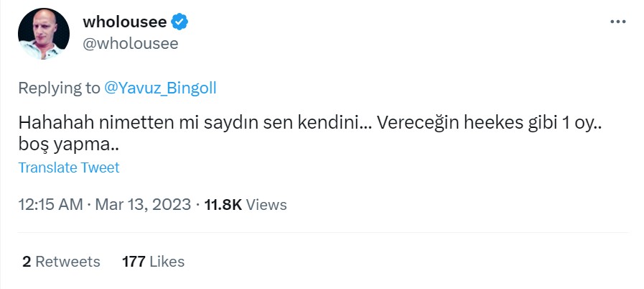Show the 2 Retweets list
Image resolution: width=644 pixels, height=289 pixels.
coord(61,262)
